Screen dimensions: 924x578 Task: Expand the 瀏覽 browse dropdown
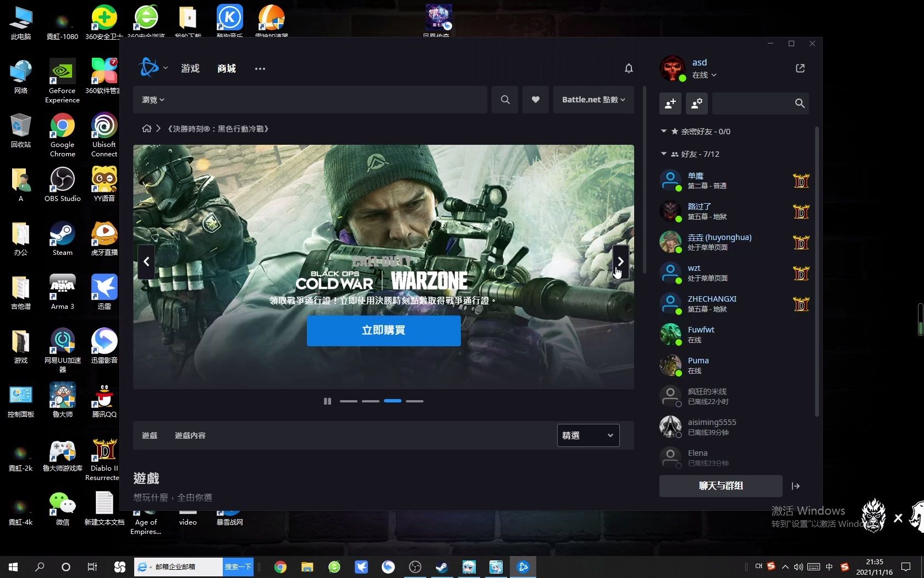(x=153, y=100)
